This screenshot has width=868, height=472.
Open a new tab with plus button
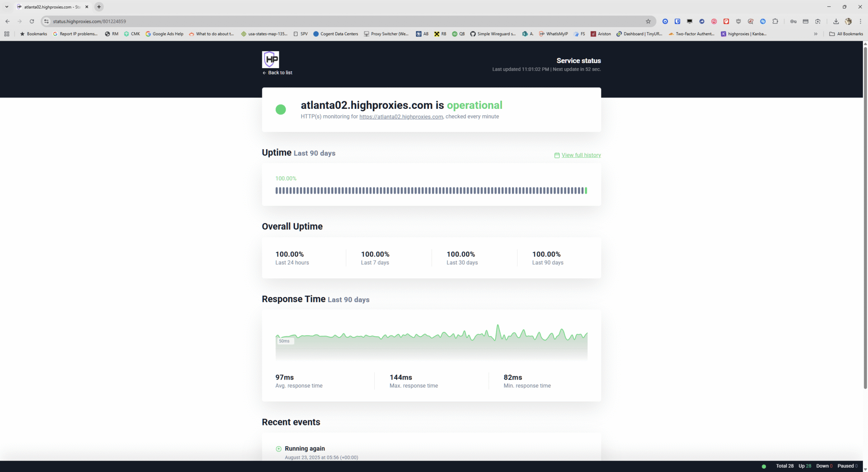pos(99,7)
